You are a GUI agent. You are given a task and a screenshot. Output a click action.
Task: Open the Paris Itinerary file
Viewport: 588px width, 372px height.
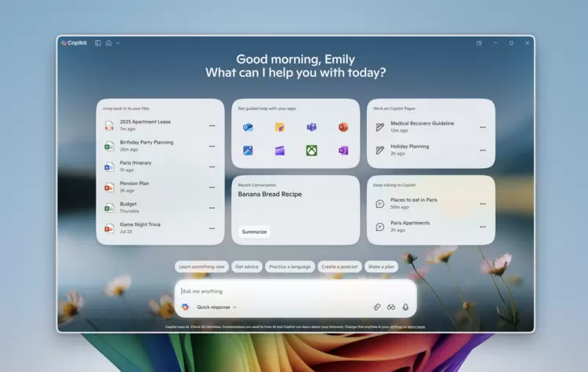coord(136,163)
